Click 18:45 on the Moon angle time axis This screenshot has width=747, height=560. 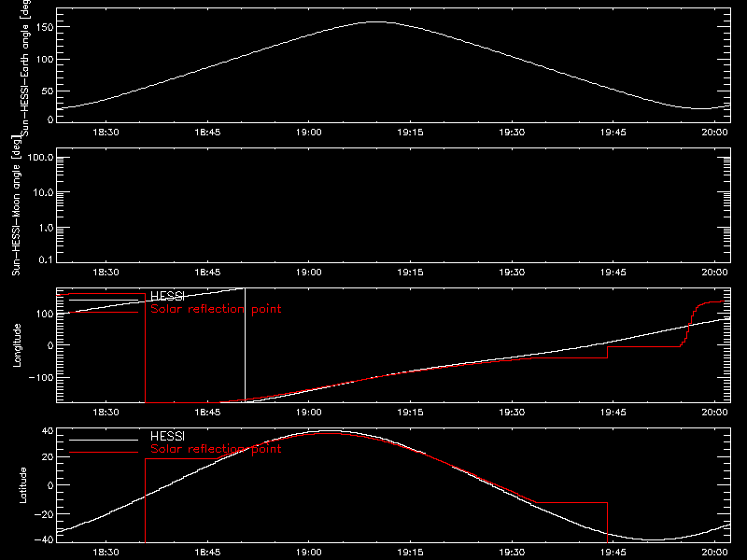coord(207,273)
